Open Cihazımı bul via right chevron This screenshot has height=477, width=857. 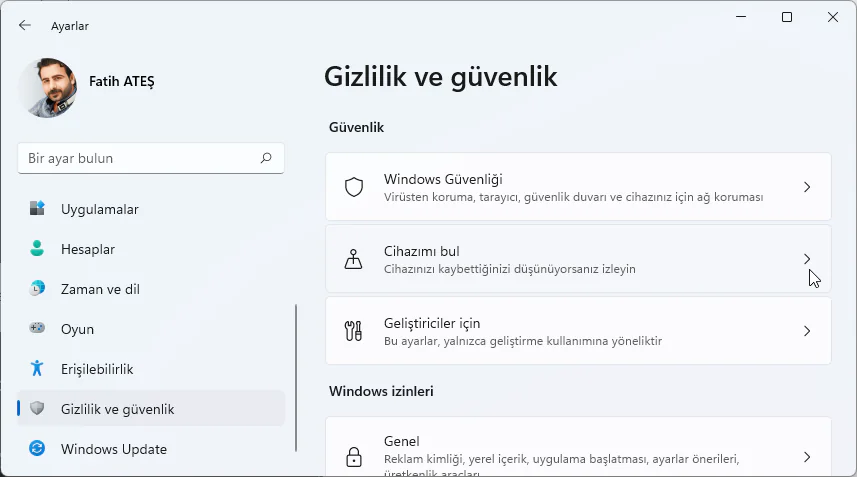807,259
